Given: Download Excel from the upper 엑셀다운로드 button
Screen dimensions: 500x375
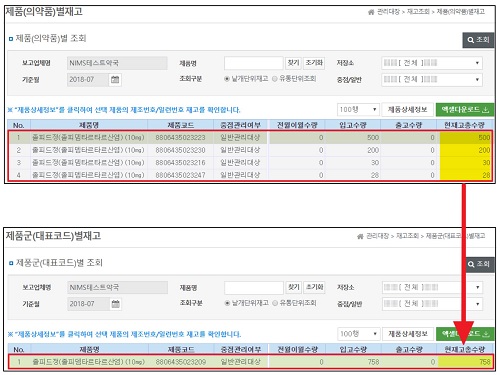Looking at the screenshot, I should (465, 110).
